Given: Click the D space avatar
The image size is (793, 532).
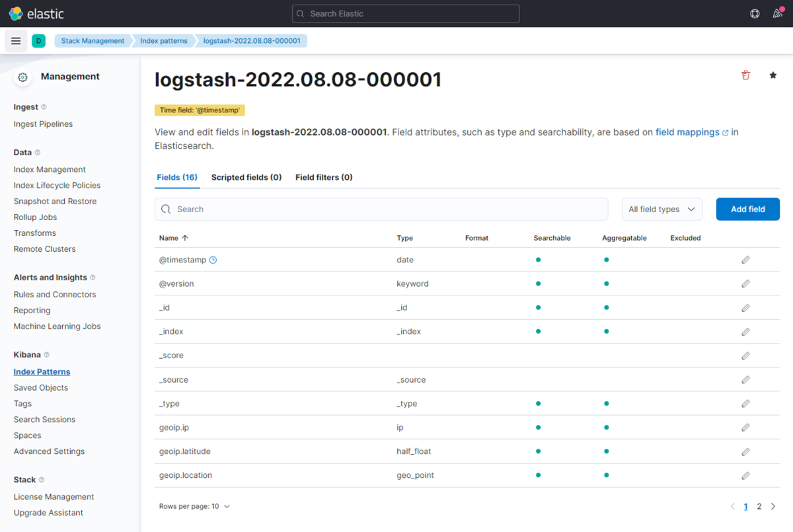Looking at the screenshot, I should [x=38, y=41].
